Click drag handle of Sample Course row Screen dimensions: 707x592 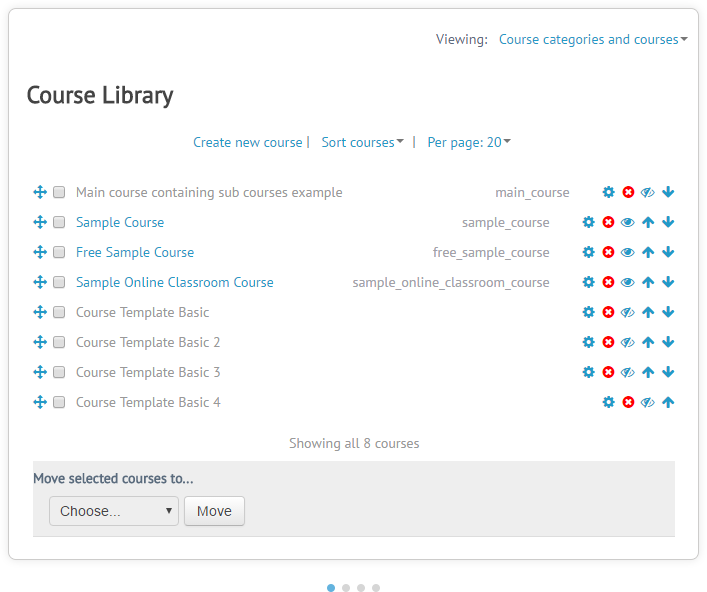coord(40,222)
